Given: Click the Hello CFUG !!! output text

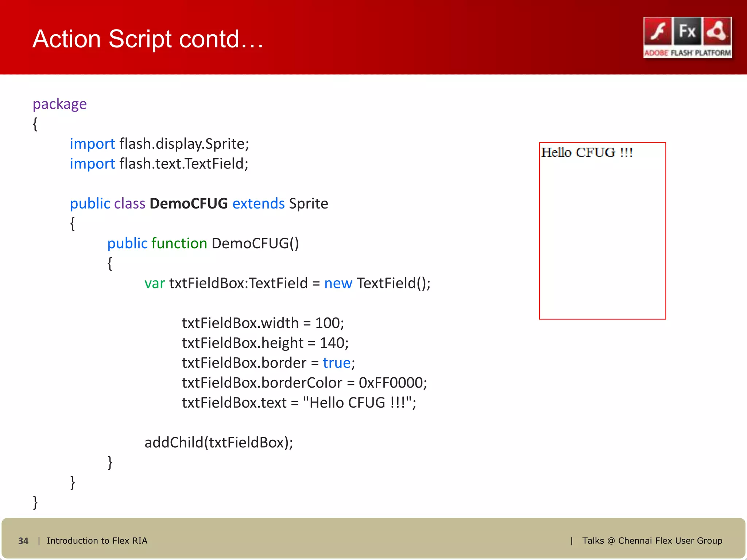Looking at the screenshot, I should (587, 152).
